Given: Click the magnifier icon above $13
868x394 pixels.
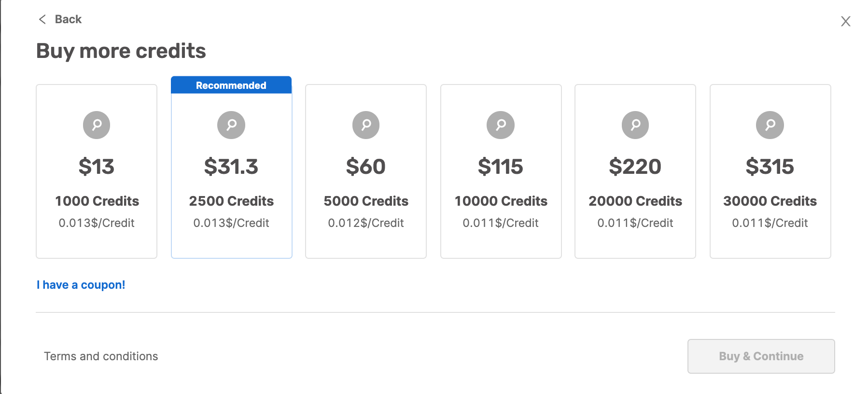Looking at the screenshot, I should click(x=97, y=125).
